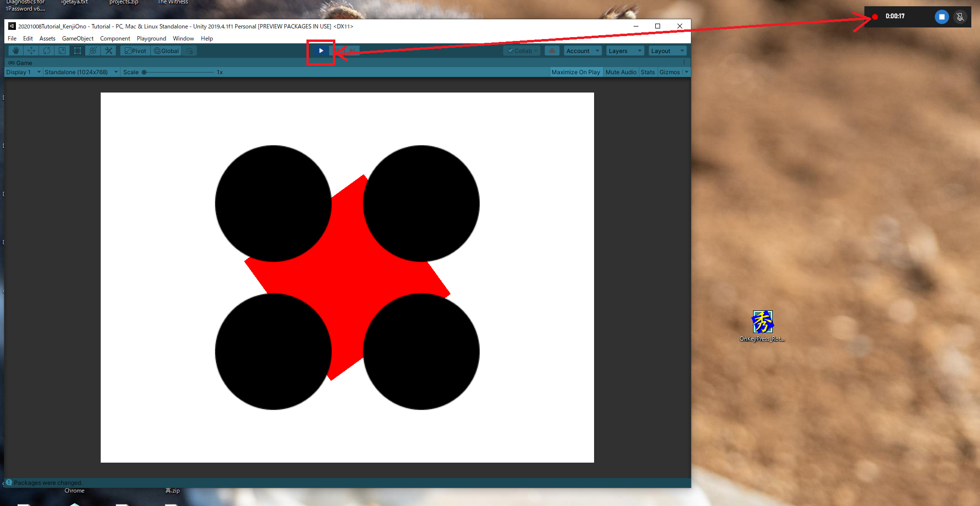Toggle the grid snapping icon
Image resolution: width=980 pixels, height=506 pixels.
tap(190, 51)
